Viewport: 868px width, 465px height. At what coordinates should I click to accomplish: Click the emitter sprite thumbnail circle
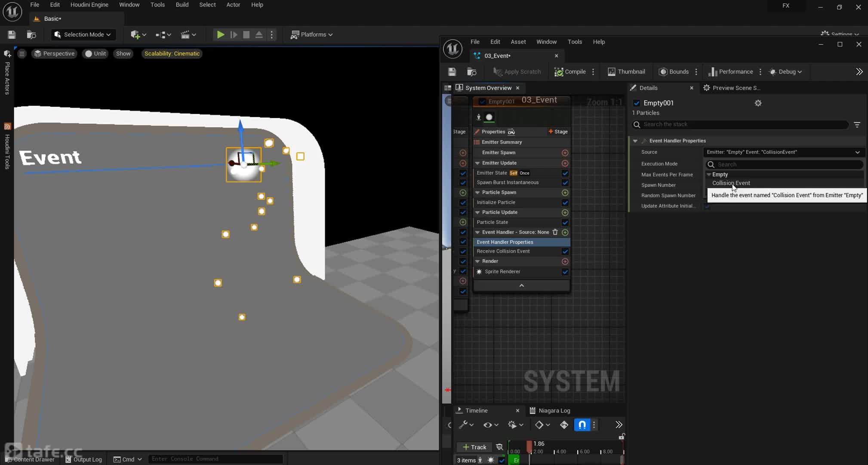click(x=489, y=117)
